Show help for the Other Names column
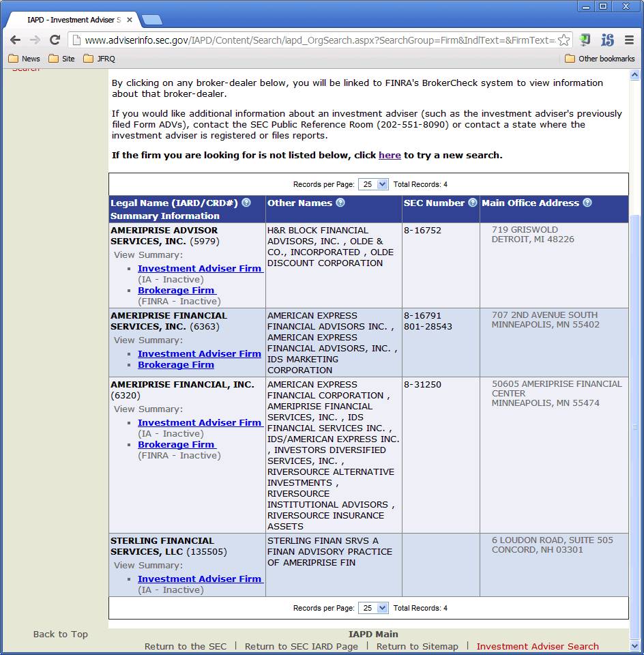Viewport: 644px width, 655px height. pyautogui.click(x=340, y=203)
